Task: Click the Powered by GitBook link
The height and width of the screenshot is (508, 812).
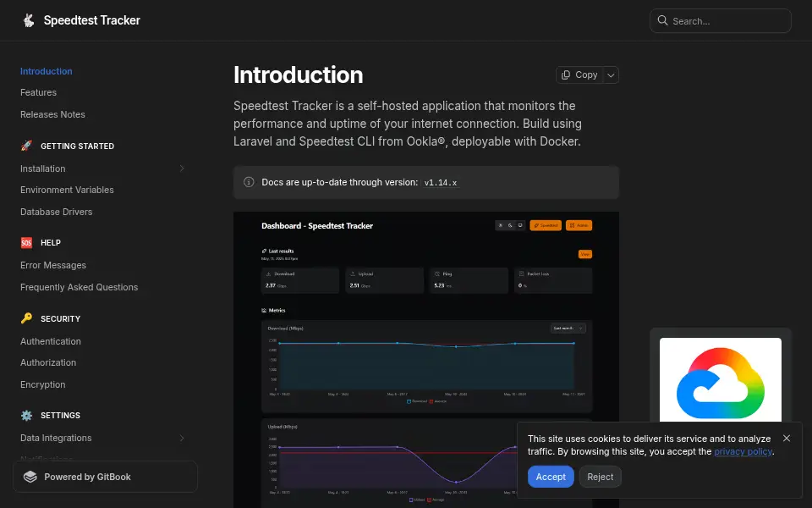Action: pyautogui.click(x=105, y=477)
